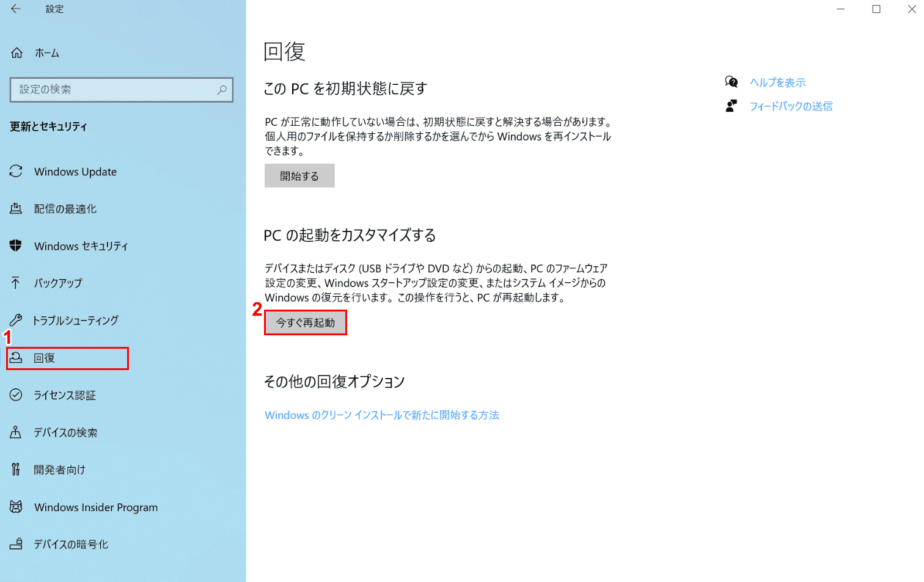This screenshot has width=924, height=582.
Task: Click the Windows セキュリティ shield icon
Action: pyautogui.click(x=16, y=246)
